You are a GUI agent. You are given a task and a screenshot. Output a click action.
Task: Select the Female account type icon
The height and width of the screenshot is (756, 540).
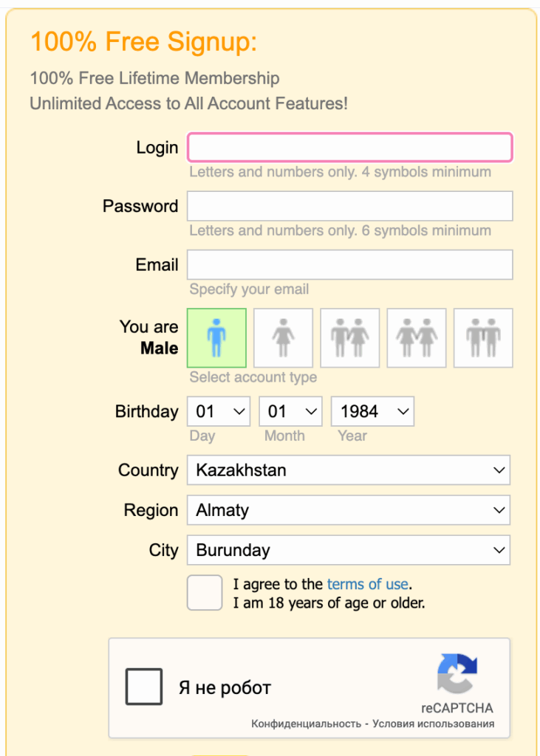point(283,338)
